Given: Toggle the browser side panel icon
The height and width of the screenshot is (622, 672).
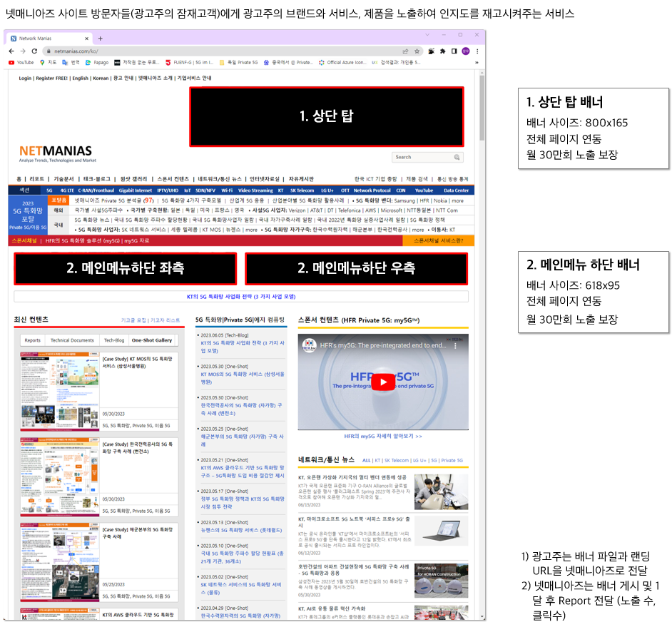Looking at the screenshot, I should [x=454, y=51].
